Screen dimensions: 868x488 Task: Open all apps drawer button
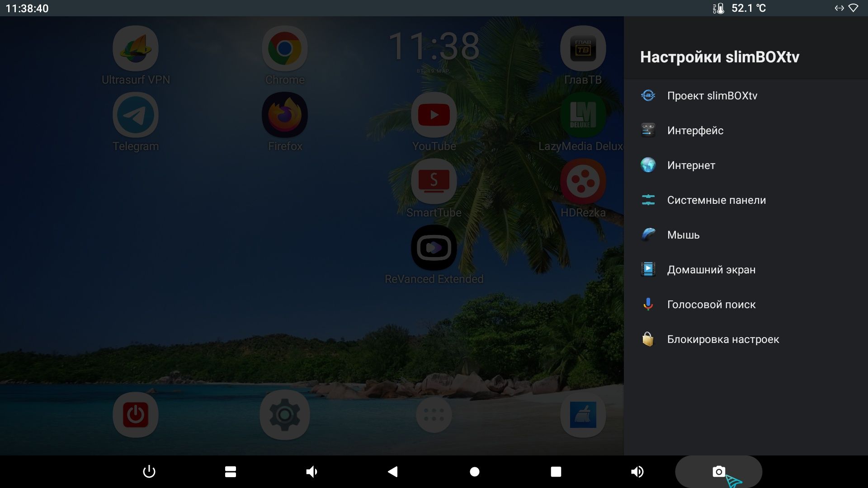pos(434,413)
